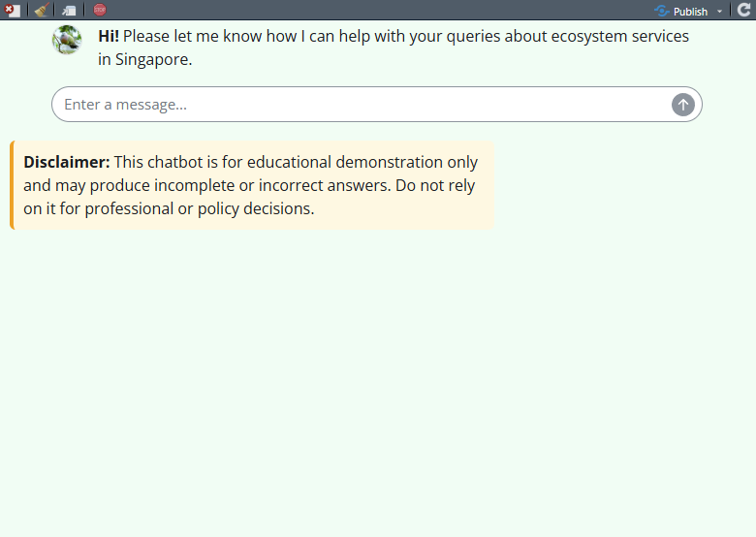Click the disclaimer notice box

coord(254,185)
